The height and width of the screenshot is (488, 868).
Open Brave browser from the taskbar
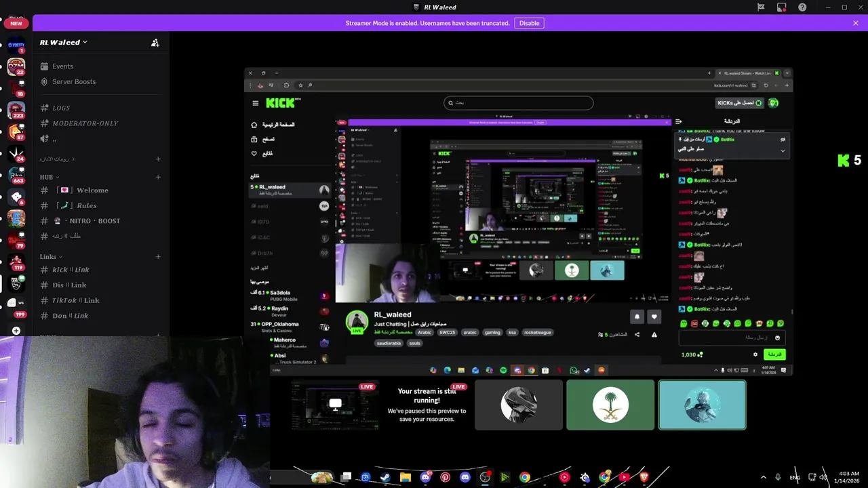pyautogui.click(x=644, y=477)
